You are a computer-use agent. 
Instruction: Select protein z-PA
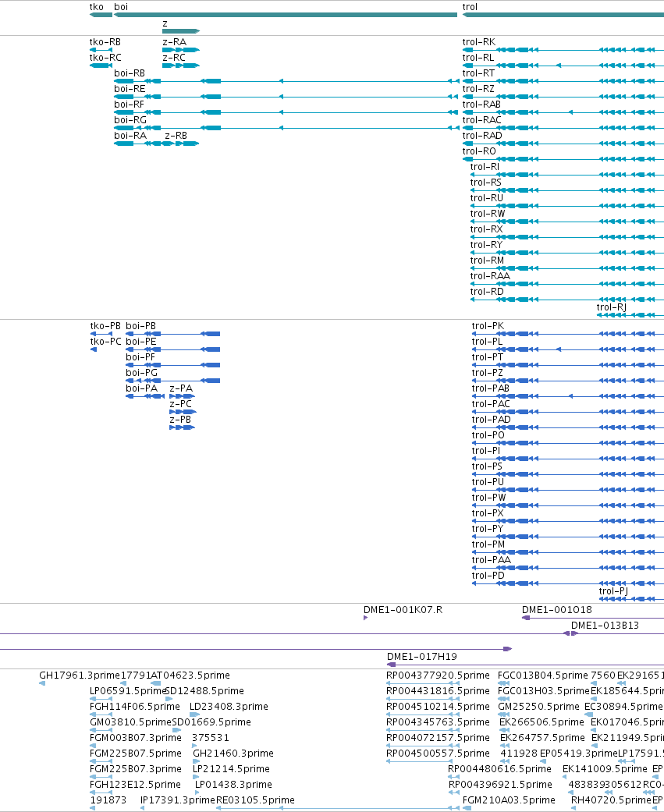coord(181,388)
